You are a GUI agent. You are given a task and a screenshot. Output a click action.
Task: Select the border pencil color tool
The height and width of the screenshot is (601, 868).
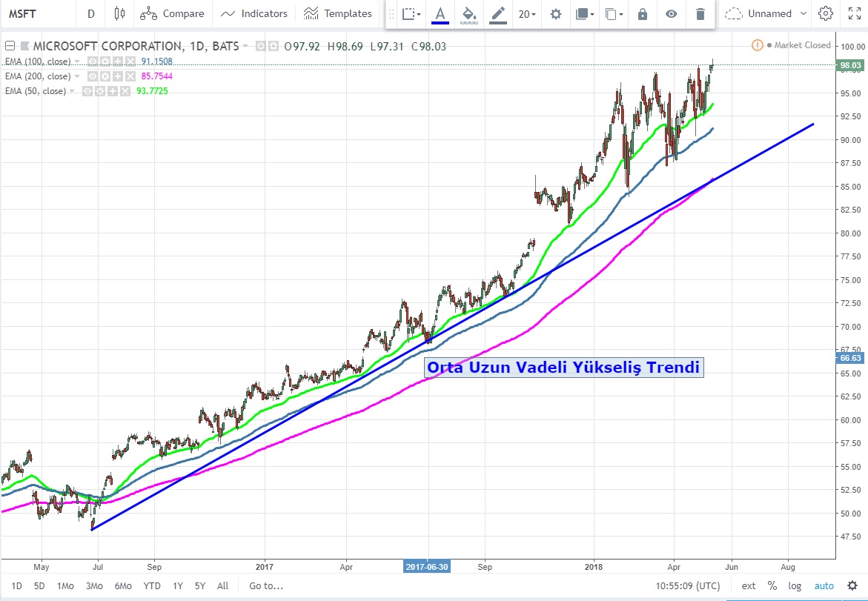pyautogui.click(x=497, y=13)
